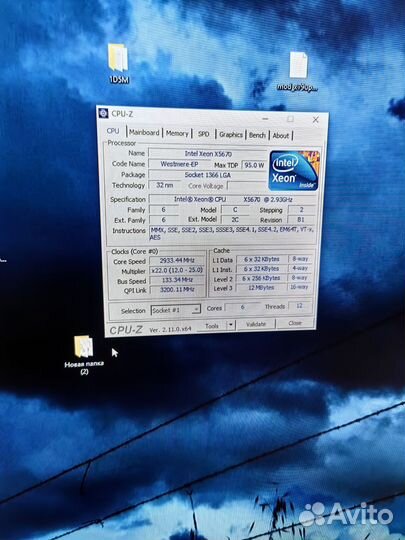Click the Level 2 6 x 256 KBytes value
This screenshot has width=405, height=540.
261,278
